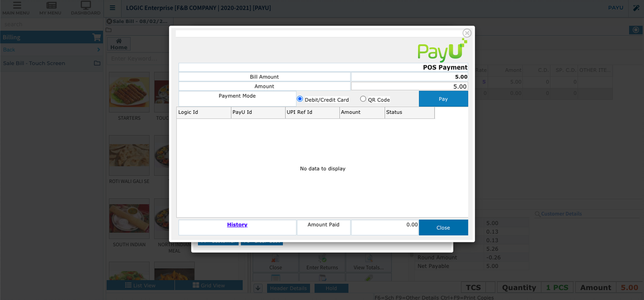Click the Logic Id column header
Screen dimensions: 644x300
pos(204,112)
